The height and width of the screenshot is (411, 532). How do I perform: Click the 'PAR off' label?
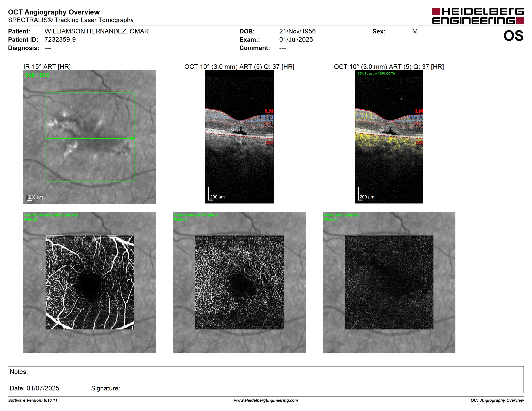(31, 220)
